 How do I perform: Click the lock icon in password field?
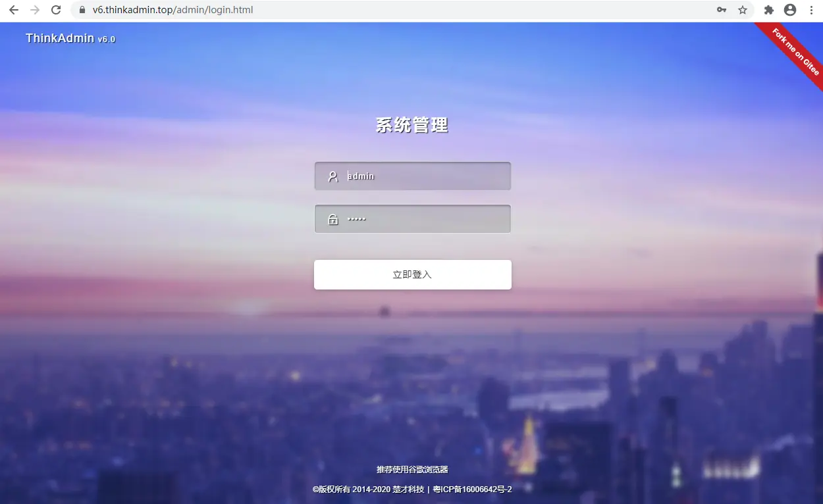pyautogui.click(x=333, y=219)
